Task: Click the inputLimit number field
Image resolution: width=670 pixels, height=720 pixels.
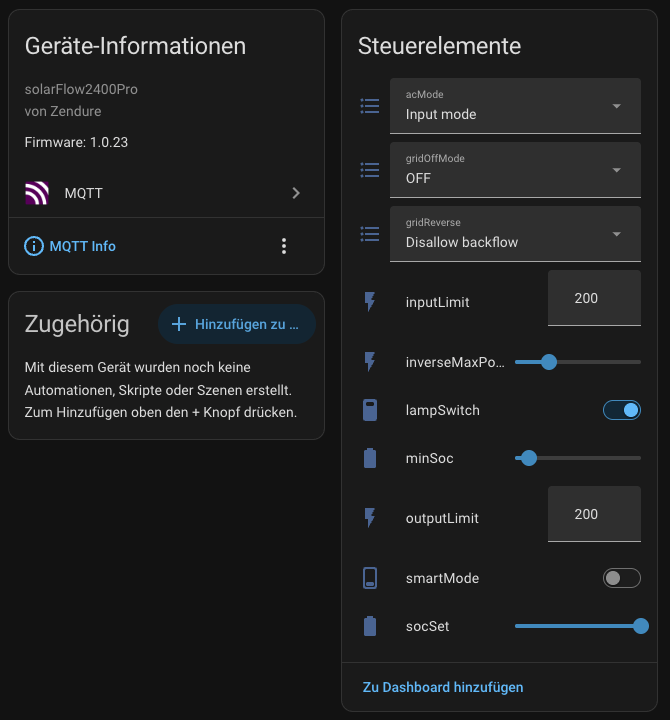Action: [x=594, y=298]
